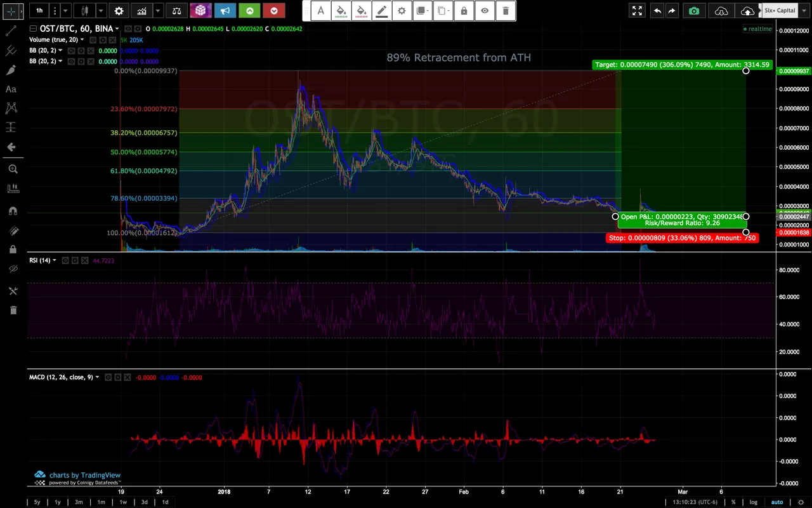Remove drawings with left sidebar trash icon
Screen dimensions: 812x508
(13, 311)
